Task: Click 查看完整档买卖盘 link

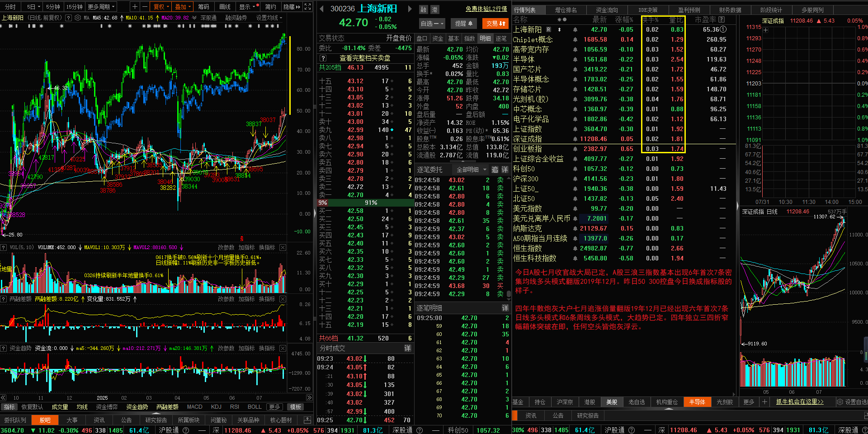Action: [x=365, y=58]
